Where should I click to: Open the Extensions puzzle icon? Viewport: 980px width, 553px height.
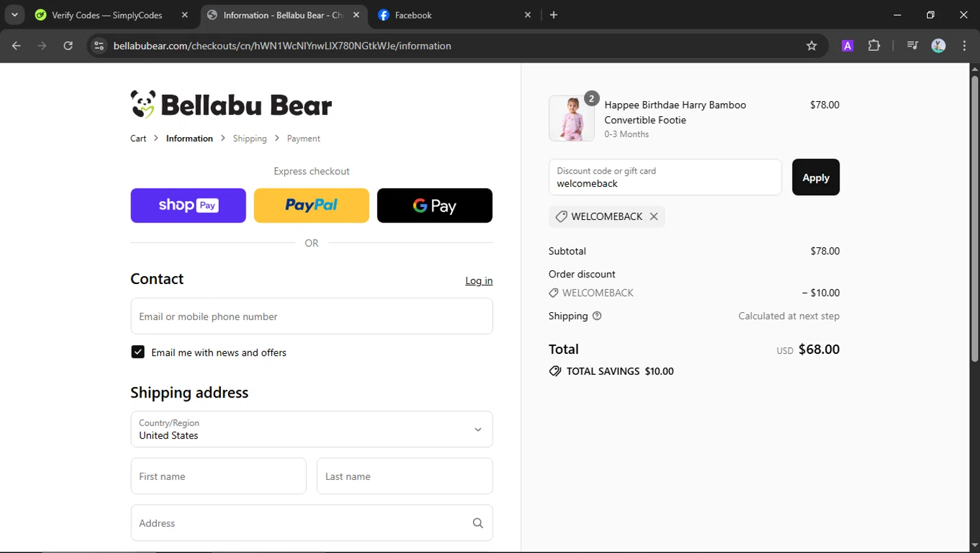(874, 46)
